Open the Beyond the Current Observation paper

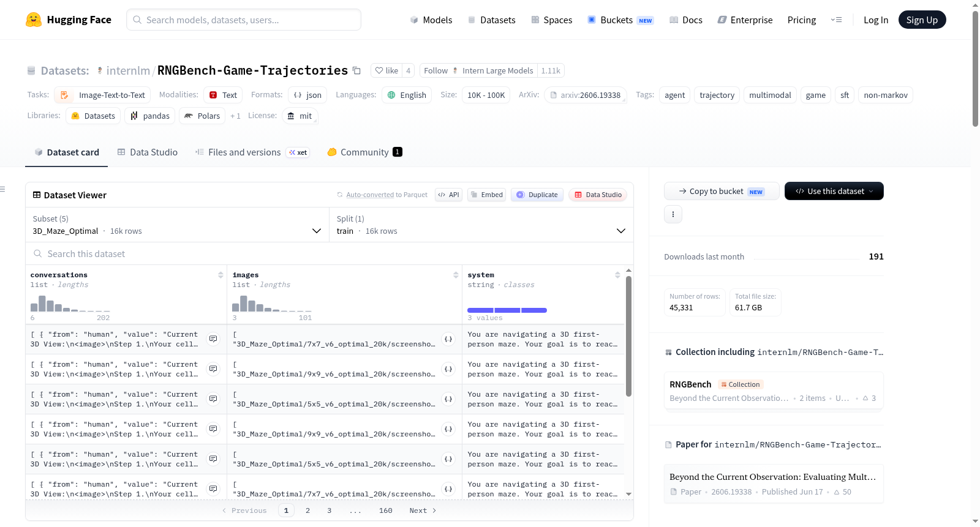click(774, 484)
